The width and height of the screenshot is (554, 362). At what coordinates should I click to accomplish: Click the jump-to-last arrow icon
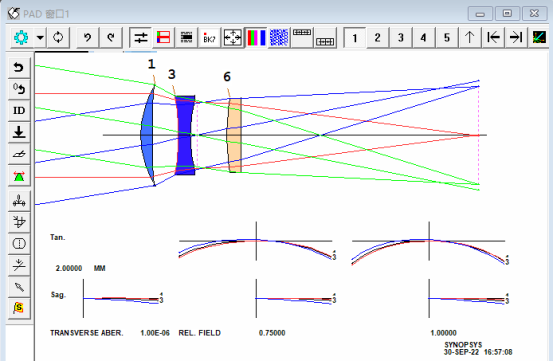[515, 37]
